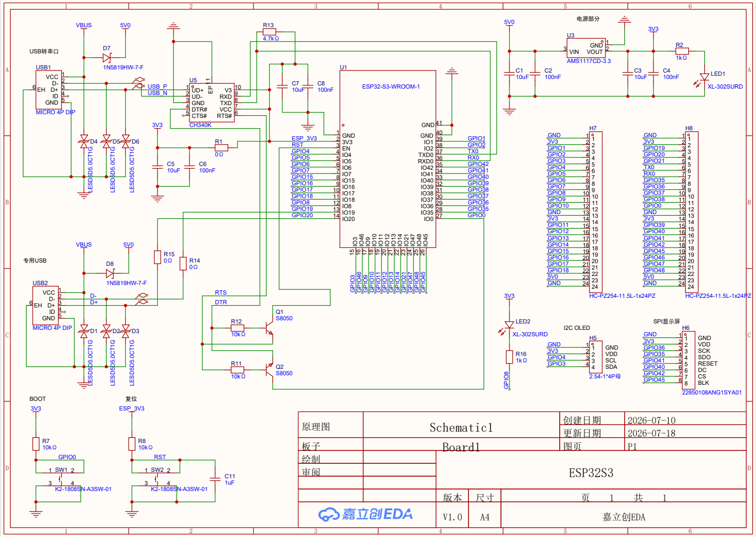Click the RTS net label
Image resolution: width=756 pixels, height=537 pixels.
[221, 293]
